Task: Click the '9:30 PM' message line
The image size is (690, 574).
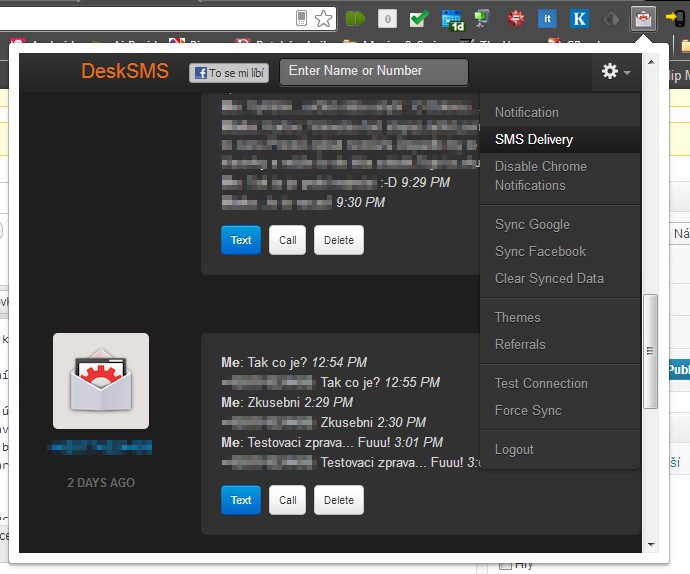Action: (x=303, y=202)
